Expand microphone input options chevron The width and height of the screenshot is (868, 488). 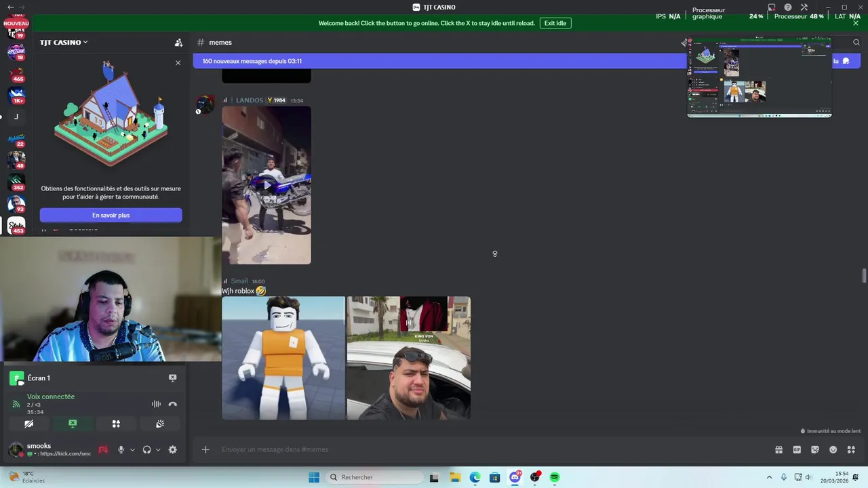click(132, 449)
